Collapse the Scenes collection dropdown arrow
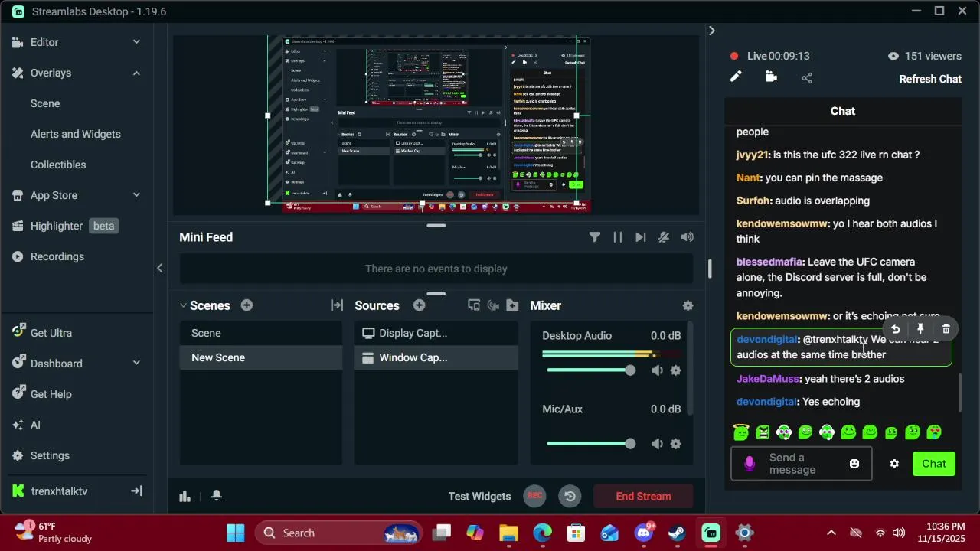This screenshot has width=980, height=551. point(183,305)
